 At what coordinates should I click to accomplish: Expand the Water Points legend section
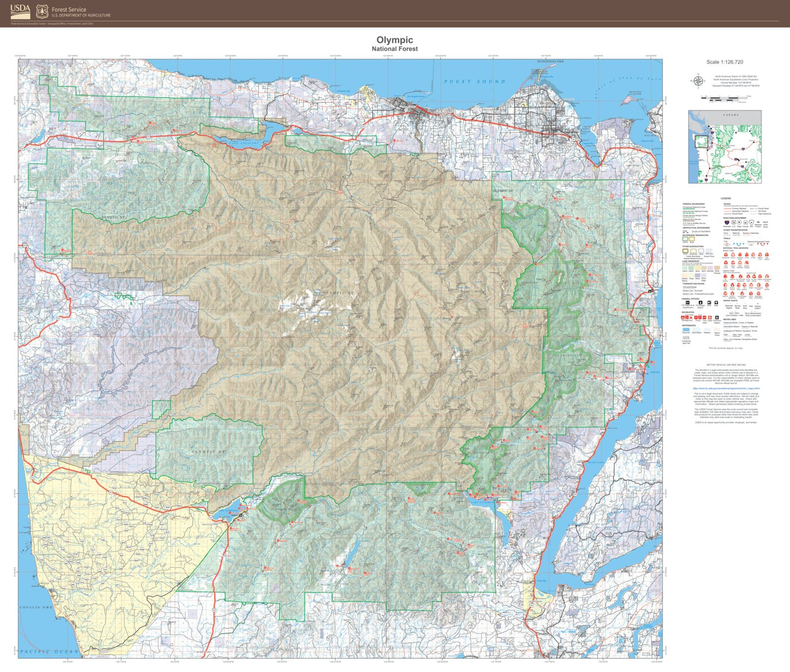[729, 300]
